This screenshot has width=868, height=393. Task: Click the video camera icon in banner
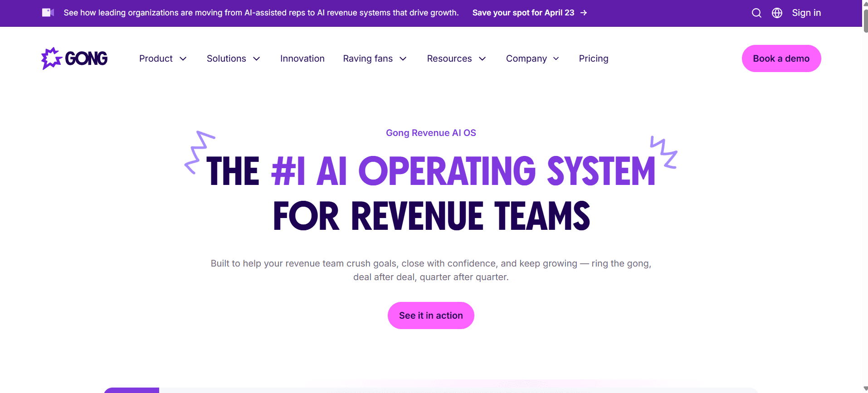[x=48, y=13]
